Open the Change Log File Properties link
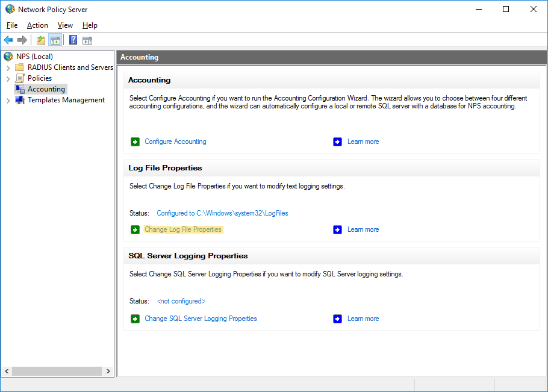The width and height of the screenshot is (548, 392). (183, 229)
